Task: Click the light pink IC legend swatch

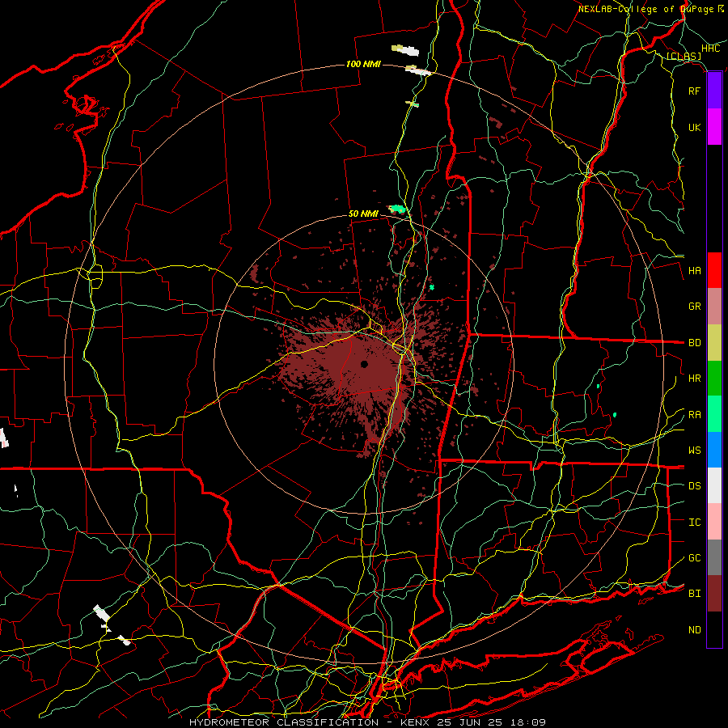Action: pyautogui.click(x=714, y=522)
